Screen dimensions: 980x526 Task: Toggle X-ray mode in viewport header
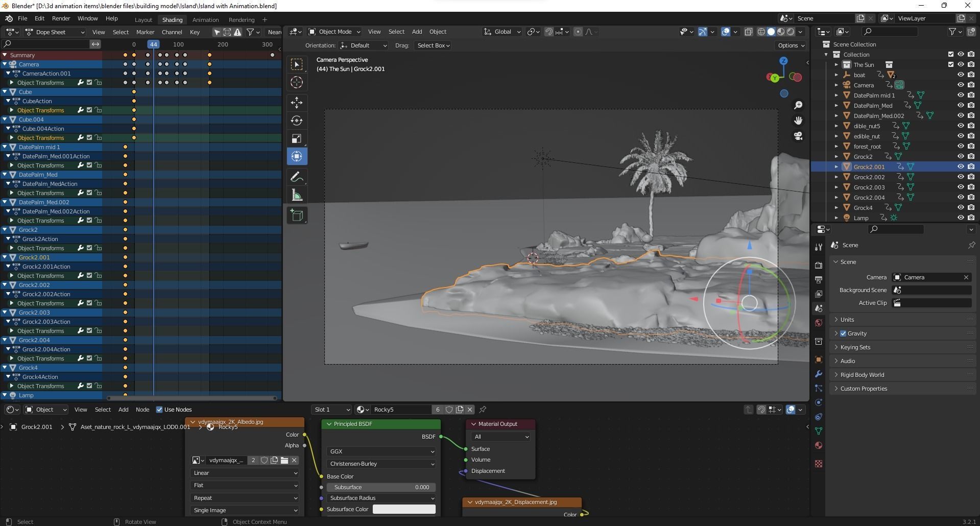[748, 32]
